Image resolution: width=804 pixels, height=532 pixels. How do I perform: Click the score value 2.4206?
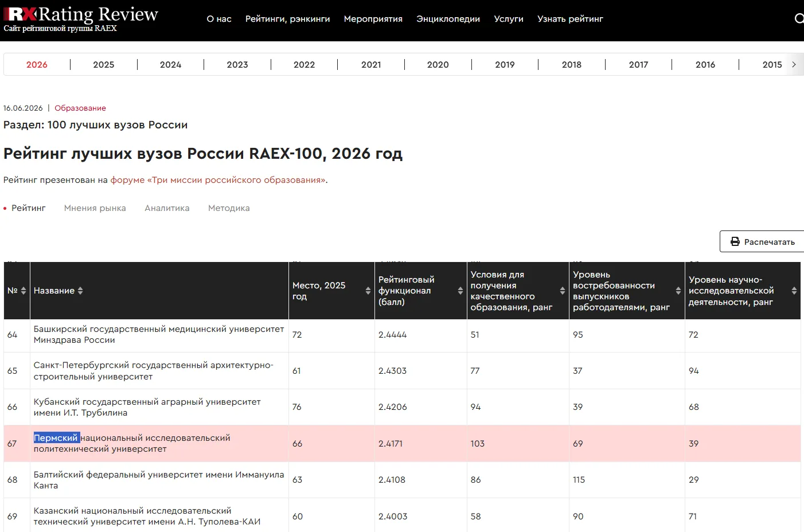[392, 407]
